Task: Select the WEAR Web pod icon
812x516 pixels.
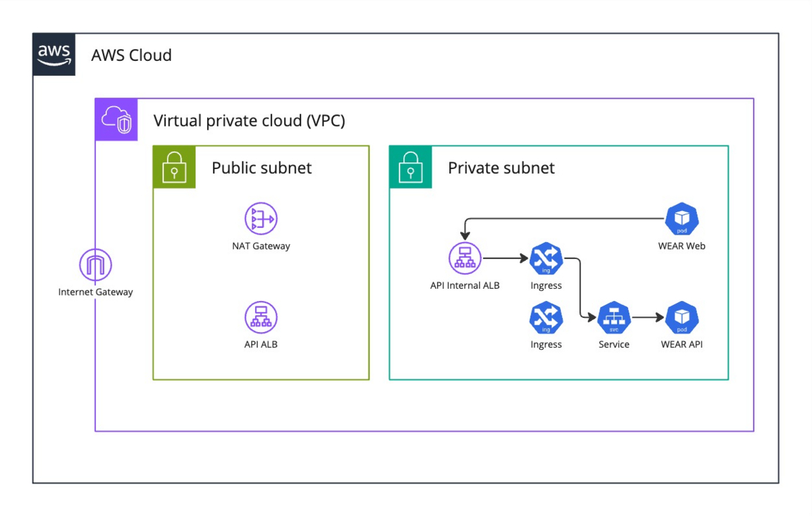Action: click(682, 219)
